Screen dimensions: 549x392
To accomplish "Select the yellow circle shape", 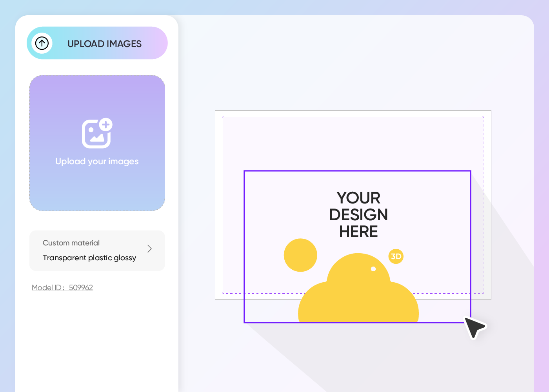I will pos(300,255).
